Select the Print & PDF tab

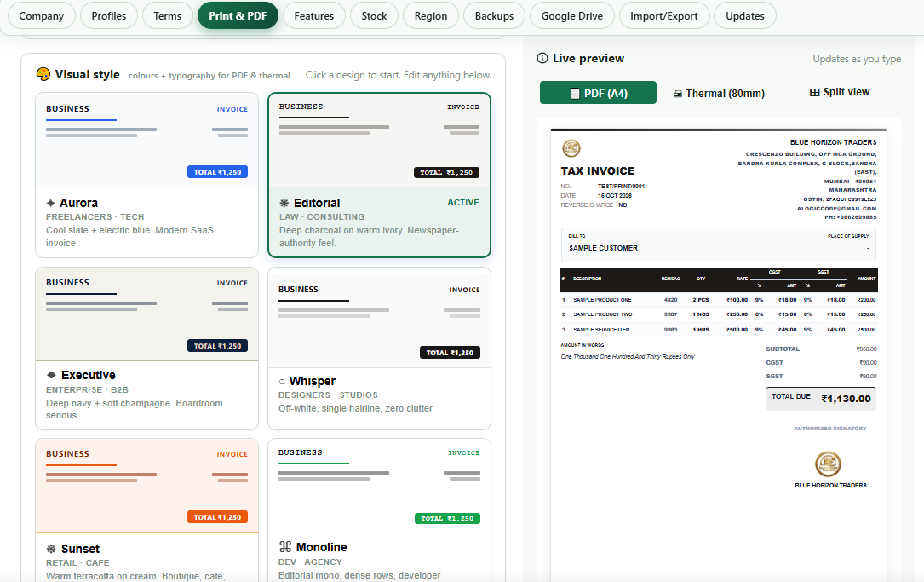[x=238, y=16]
